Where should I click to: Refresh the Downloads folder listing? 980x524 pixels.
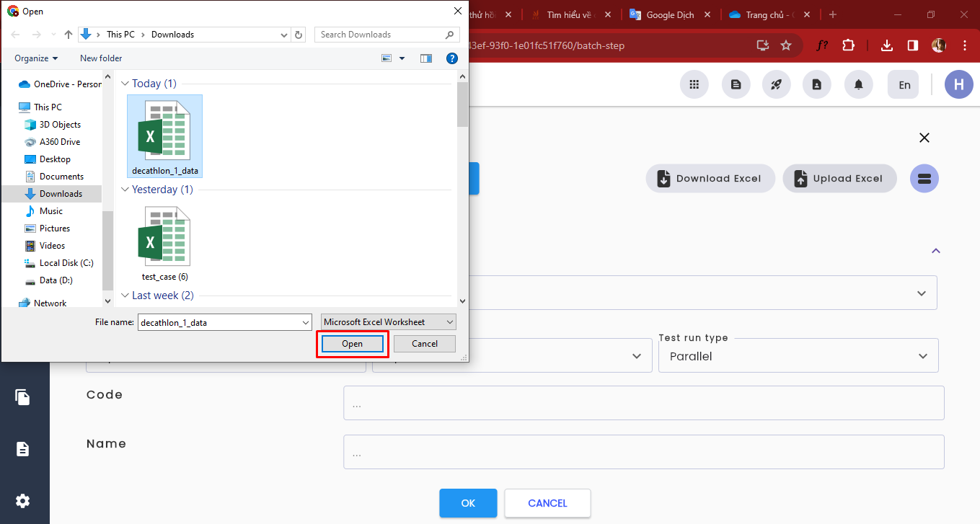(x=299, y=34)
